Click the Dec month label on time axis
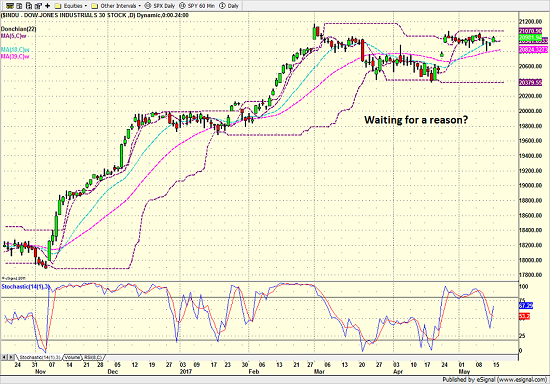 113,372
